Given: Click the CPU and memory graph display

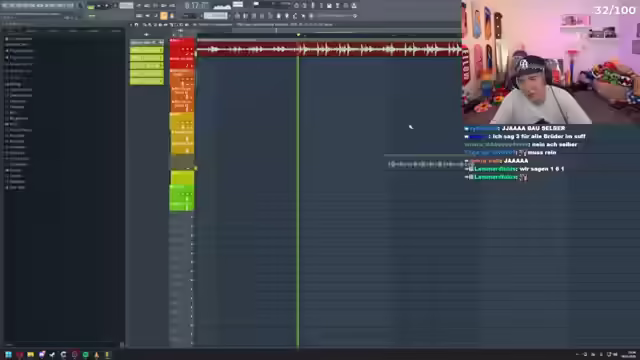Looking at the screenshot, I should (x=222, y=6).
